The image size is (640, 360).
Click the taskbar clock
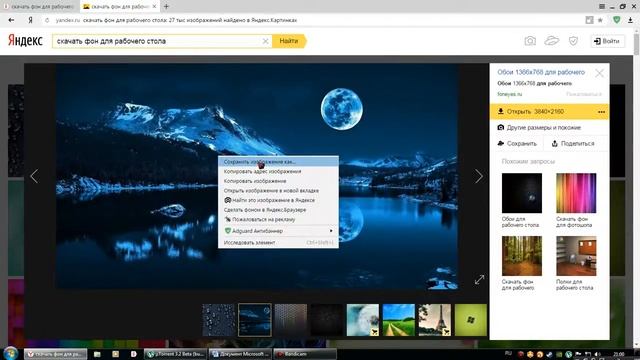tap(619, 354)
